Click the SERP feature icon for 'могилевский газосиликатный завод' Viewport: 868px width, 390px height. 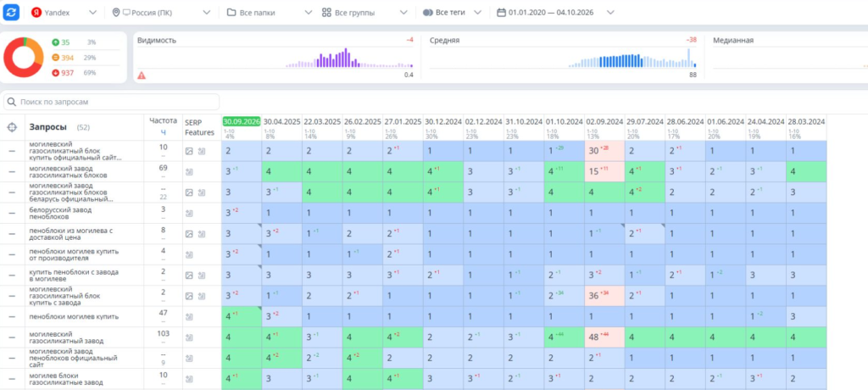(189, 337)
